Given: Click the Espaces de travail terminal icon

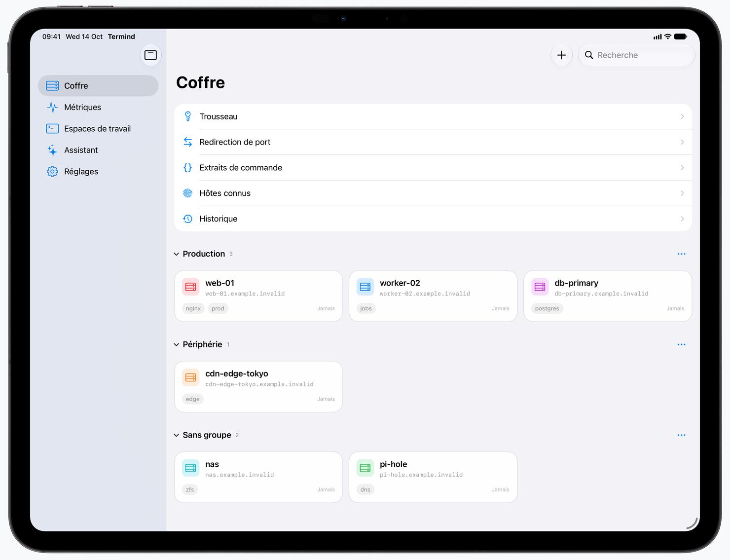Looking at the screenshot, I should tap(52, 129).
